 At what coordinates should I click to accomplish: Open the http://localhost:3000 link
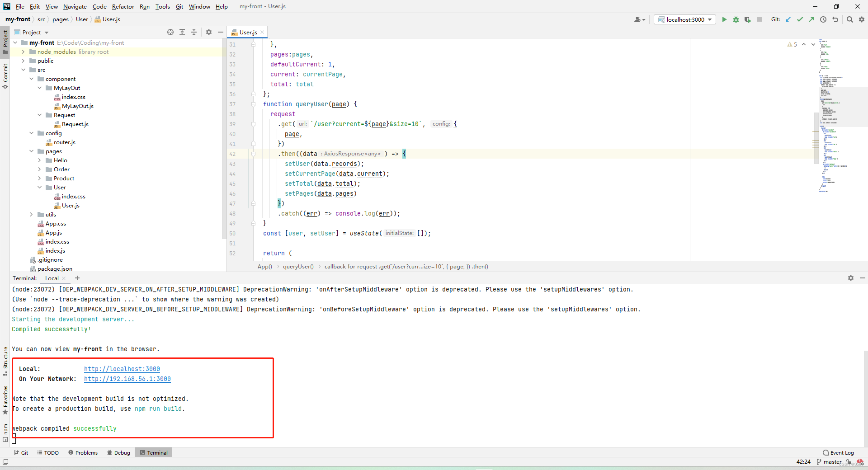point(122,369)
